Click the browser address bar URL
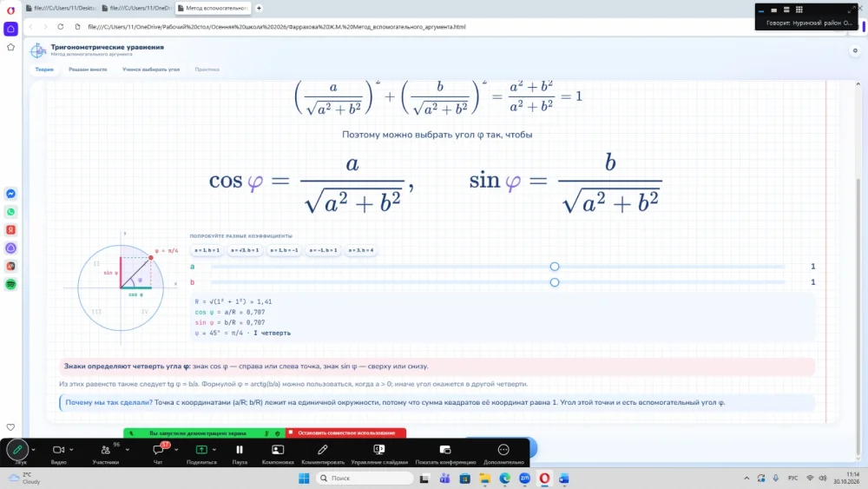This screenshot has height=489, width=868. [276, 27]
